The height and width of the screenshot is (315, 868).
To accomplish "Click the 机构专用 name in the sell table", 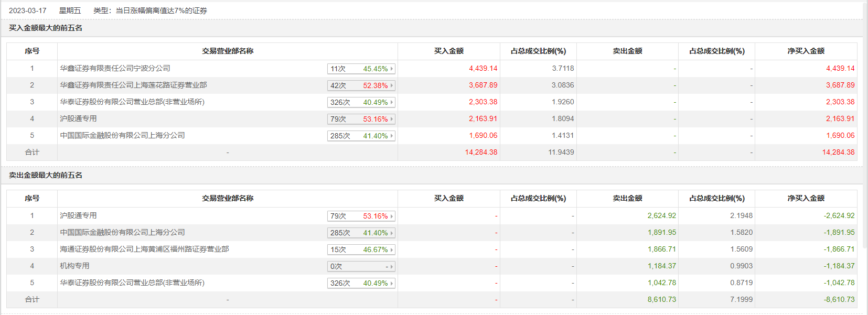I will (74, 266).
